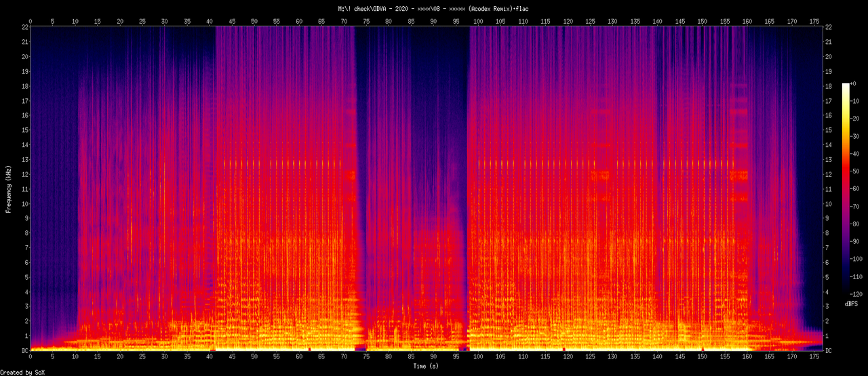
Task: Click the "13" tick on the left frequency axis
Action: pos(24,160)
